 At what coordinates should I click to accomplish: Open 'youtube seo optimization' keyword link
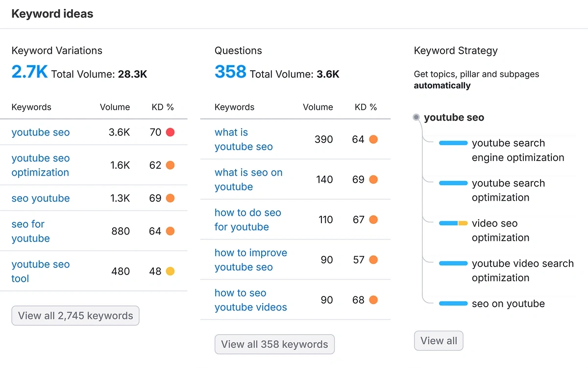(41, 165)
